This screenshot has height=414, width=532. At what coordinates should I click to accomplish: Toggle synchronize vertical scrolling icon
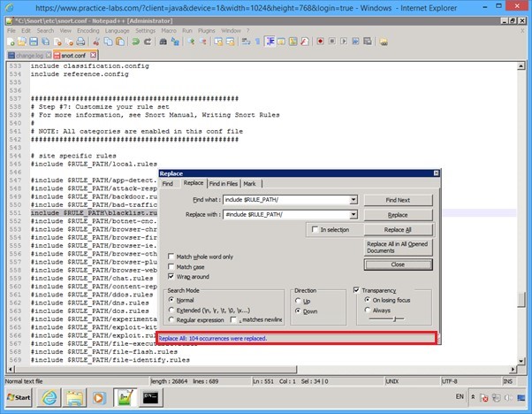(x=218, y=42)
